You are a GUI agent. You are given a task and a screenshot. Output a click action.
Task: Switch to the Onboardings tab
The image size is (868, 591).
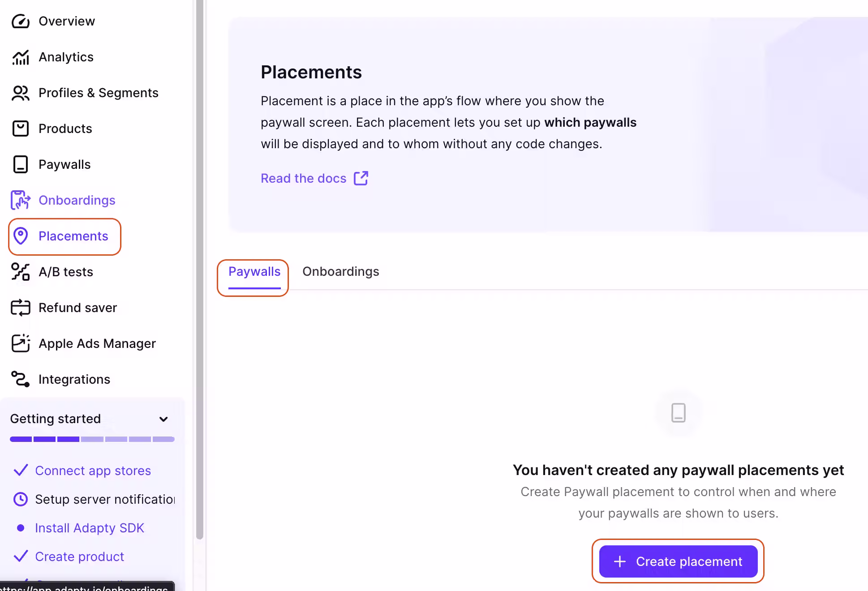[x=340, y=271]
